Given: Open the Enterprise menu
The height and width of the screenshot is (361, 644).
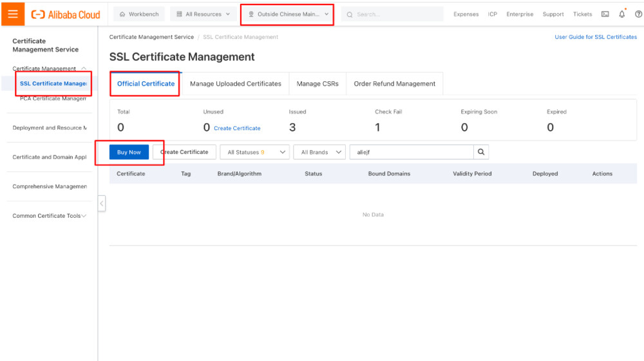Looking at the screenshot, I should point(520,14).
